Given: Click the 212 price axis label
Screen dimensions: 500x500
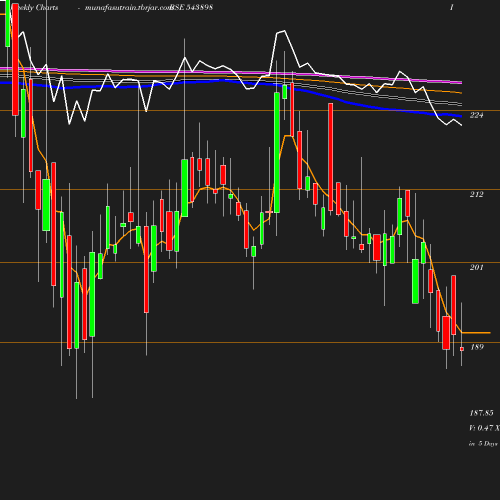Looking at the screenshot, I should point(476,194).
